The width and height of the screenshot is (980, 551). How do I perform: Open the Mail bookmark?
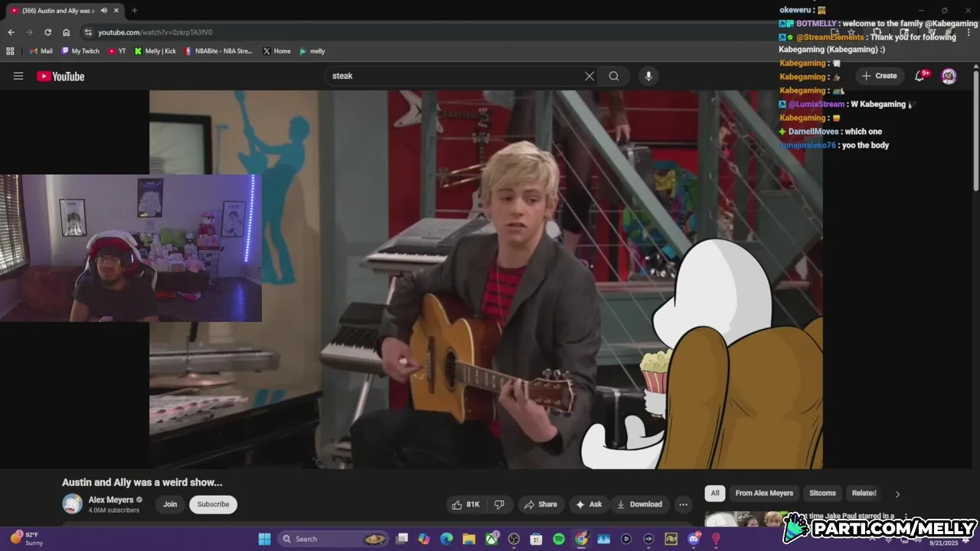pos(41,51)
